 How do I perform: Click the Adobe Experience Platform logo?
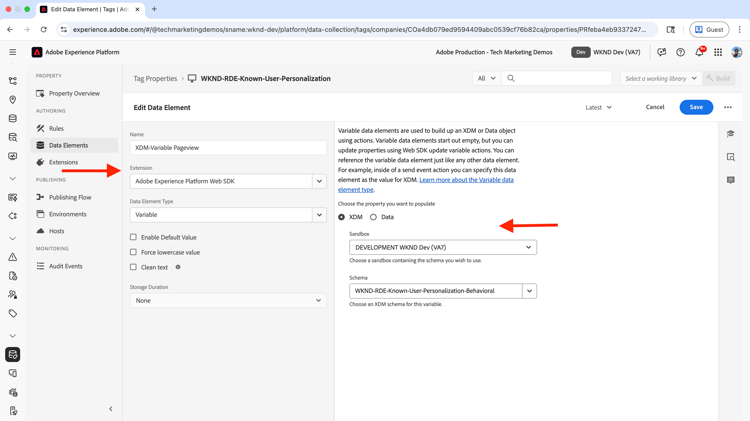point(37,52)
